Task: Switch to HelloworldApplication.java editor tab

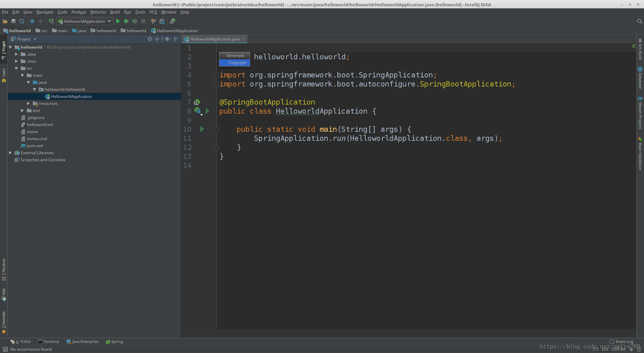Action: point(215,39)
